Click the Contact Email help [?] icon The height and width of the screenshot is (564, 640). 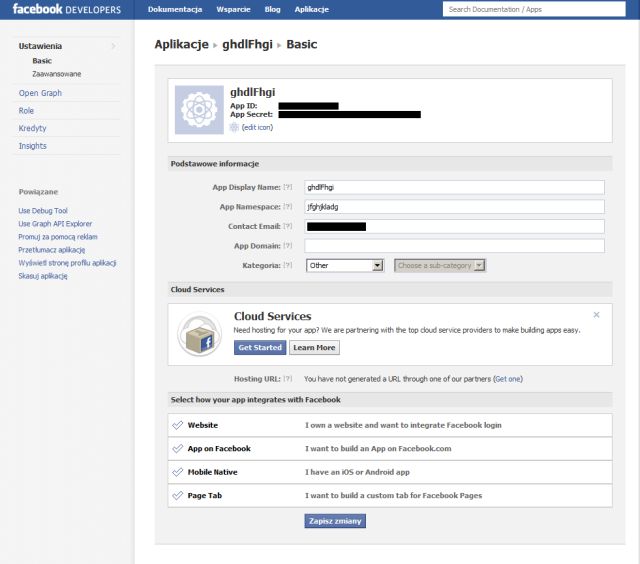coord(288,226)
